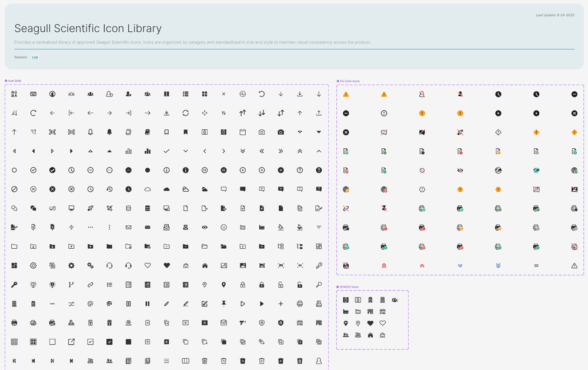The image size is (588, 370).
Task: Select the filled shield icon
Action: point(281,323)
